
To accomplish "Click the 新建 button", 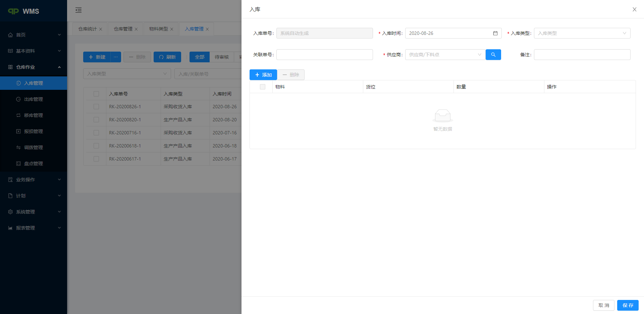I will click(97, 57).
